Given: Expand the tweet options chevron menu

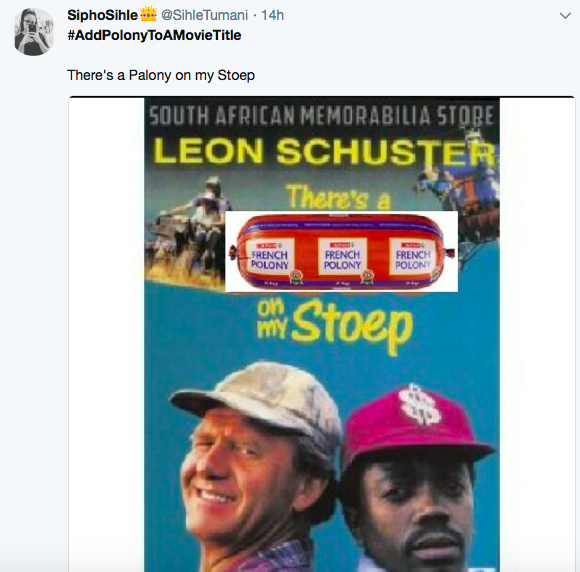Looking at the screenshot, I should coord(565,16).
